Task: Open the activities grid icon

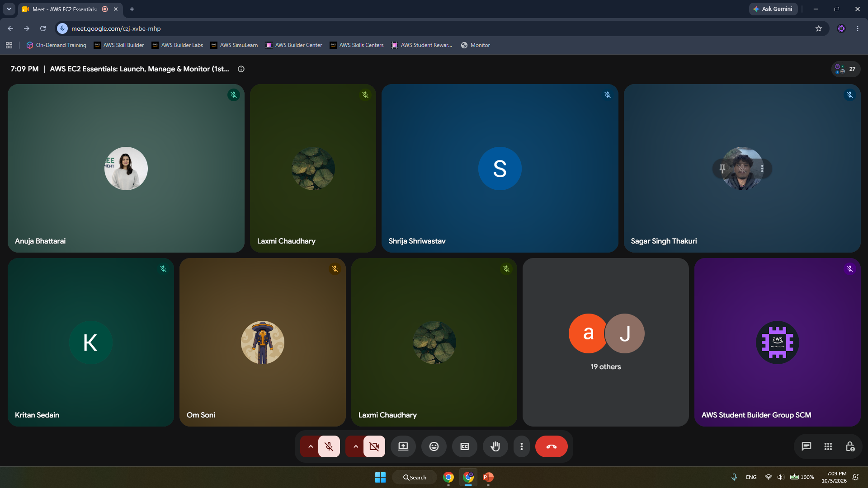Action: coord(828,446)
